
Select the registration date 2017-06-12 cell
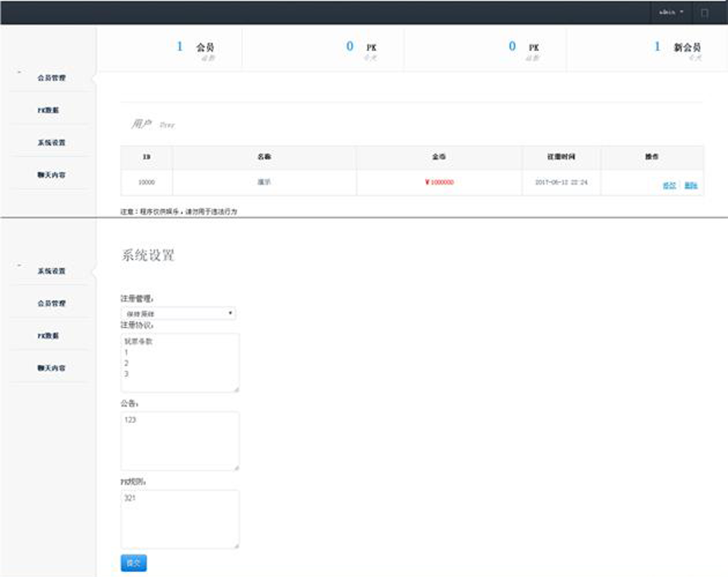(x=562, y=183)
